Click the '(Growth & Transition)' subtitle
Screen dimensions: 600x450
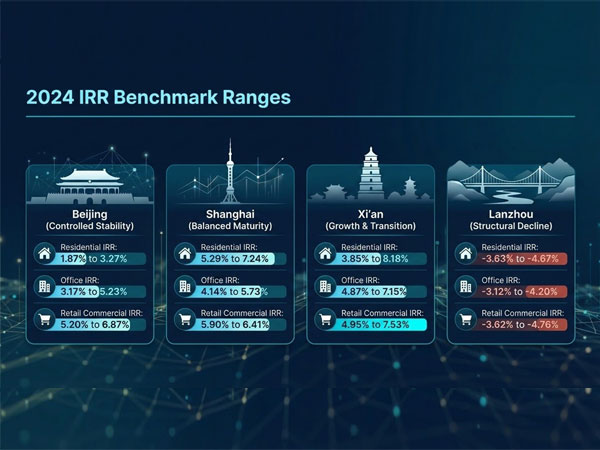[x=371, y=226]
